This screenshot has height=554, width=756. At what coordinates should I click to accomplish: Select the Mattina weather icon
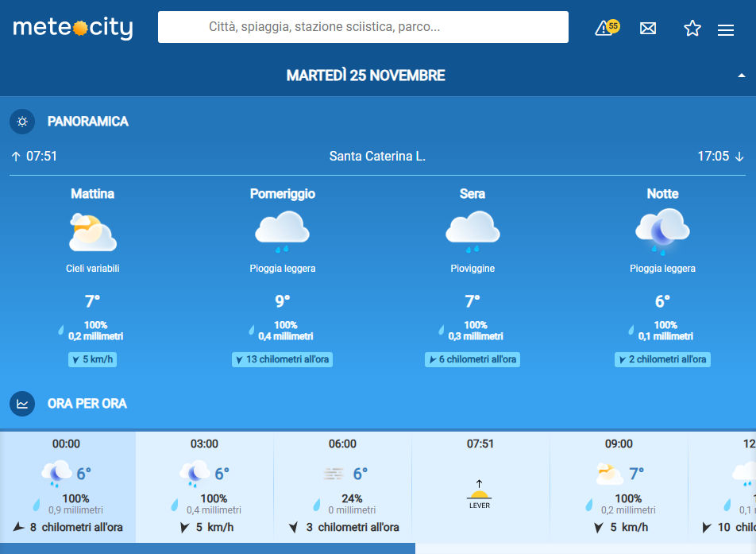point(92,232)
